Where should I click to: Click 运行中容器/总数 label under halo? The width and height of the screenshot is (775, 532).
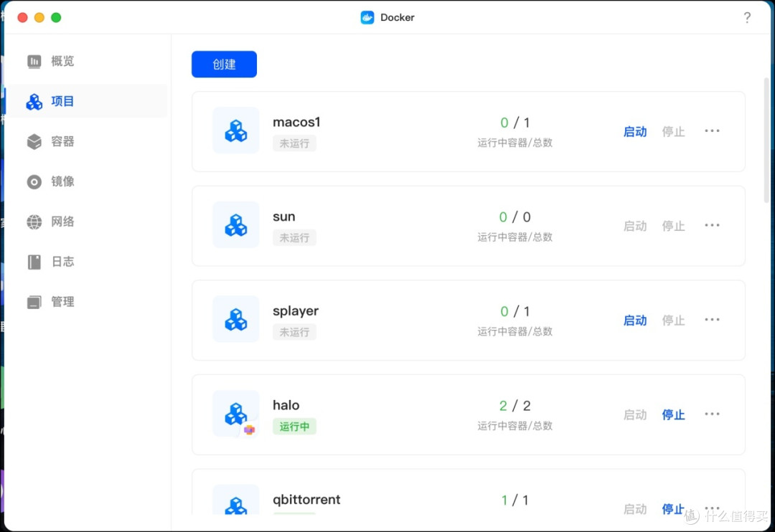pyautogui.click(x=515, y=426)
